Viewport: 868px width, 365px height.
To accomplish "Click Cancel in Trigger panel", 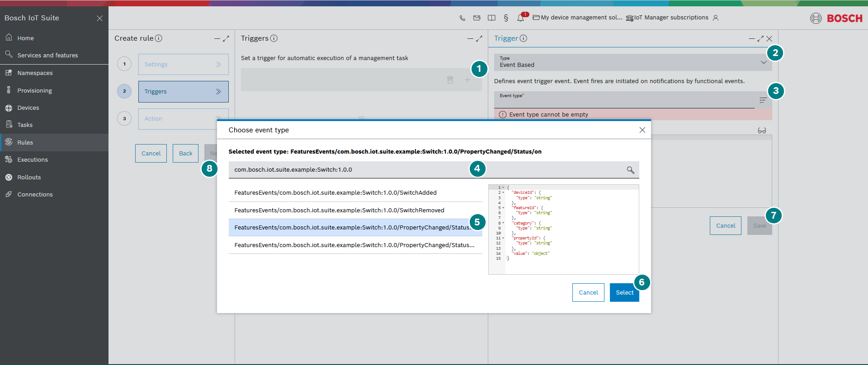I will pos(726,226).
